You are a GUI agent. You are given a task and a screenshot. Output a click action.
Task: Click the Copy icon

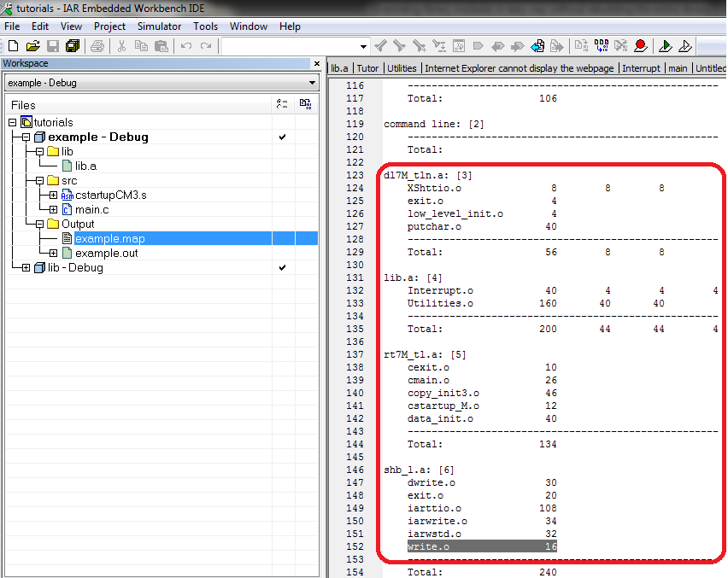click(x=141, y=46)
